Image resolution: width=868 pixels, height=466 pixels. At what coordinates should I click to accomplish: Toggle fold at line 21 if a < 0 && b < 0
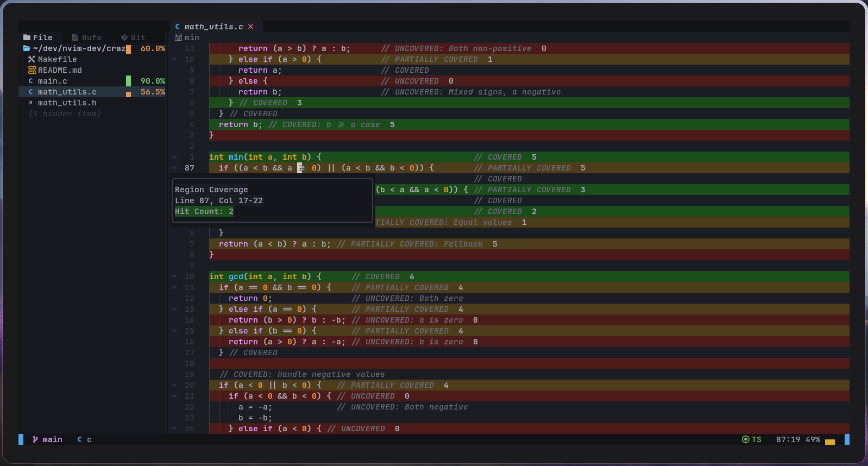click(x=174, y=396)
